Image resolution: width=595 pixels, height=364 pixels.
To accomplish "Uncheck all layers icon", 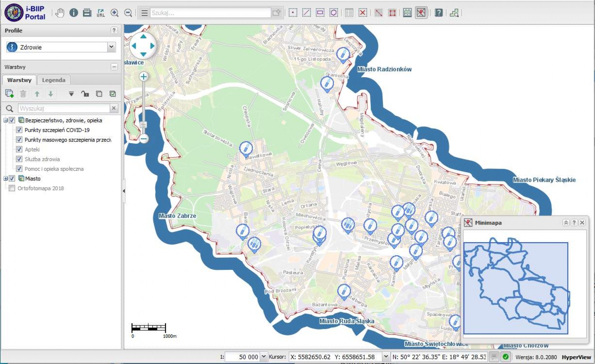I will (99, 94).
